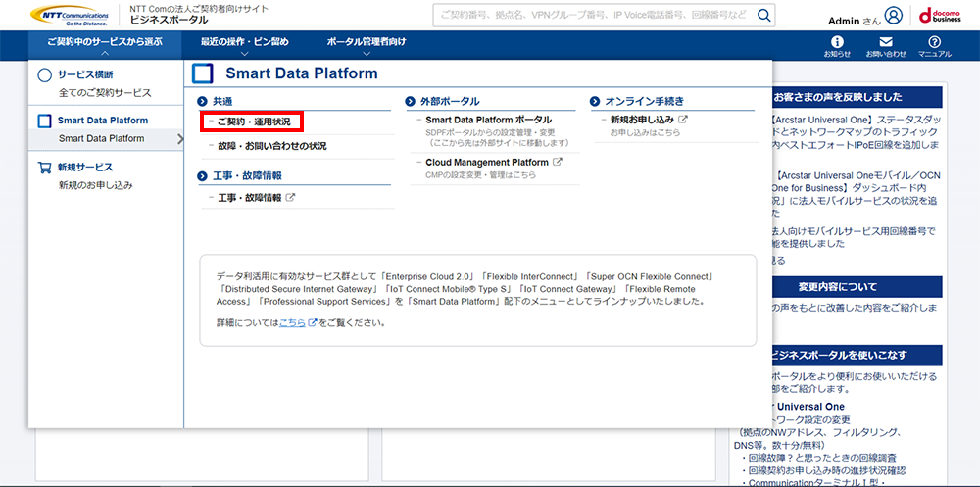Click the 新規サービス cart icon
Viewport: 980px width, 487px height.
click(x=44, y=168)
